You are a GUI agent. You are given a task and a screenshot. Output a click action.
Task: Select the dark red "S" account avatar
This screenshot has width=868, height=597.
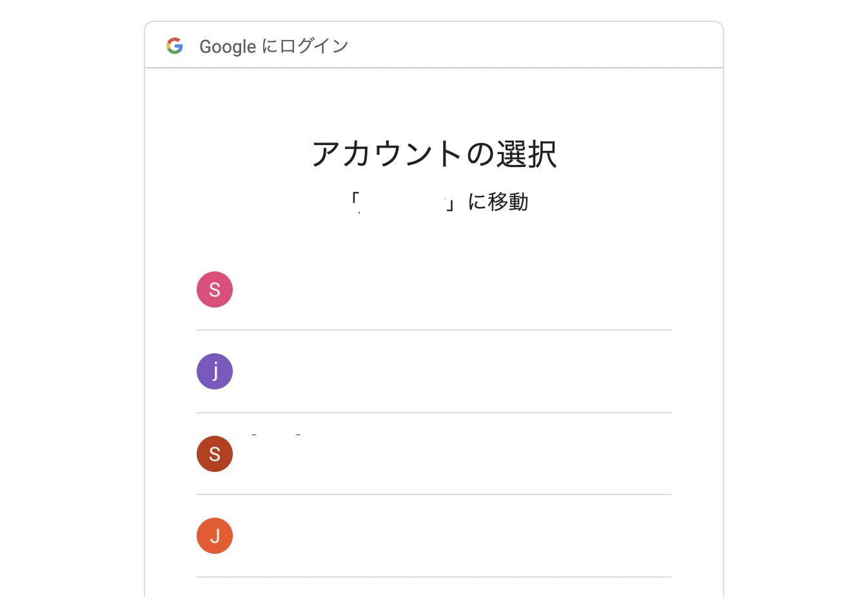click(x=215, y=454)
